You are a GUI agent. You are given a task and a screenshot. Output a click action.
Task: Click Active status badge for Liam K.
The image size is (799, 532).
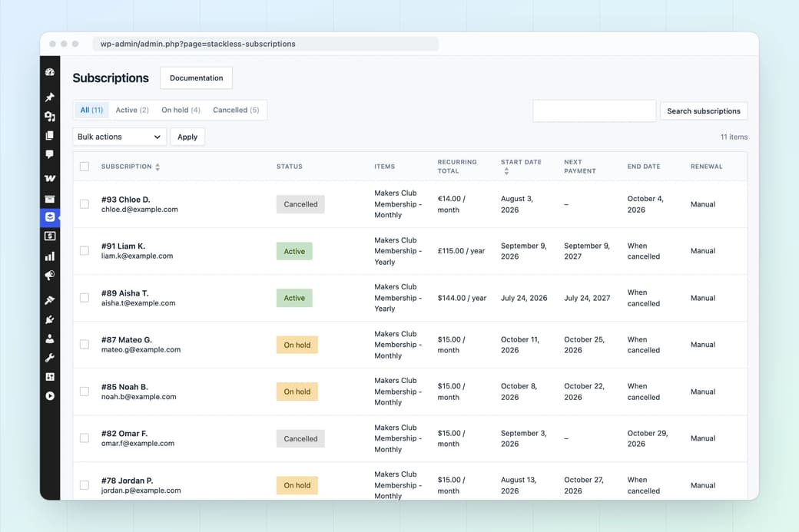(294, 251)
